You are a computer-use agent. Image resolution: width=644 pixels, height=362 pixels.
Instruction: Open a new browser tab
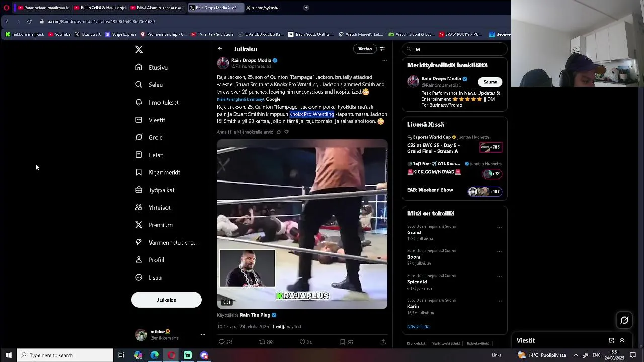click(x=306, y=8)
